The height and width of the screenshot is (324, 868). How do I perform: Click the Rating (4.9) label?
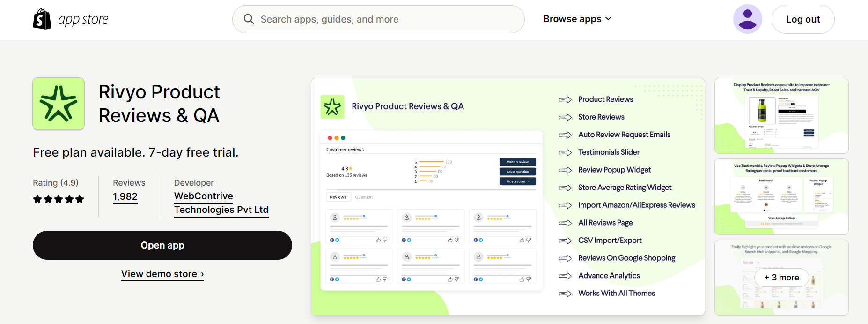tap(56, 183)
